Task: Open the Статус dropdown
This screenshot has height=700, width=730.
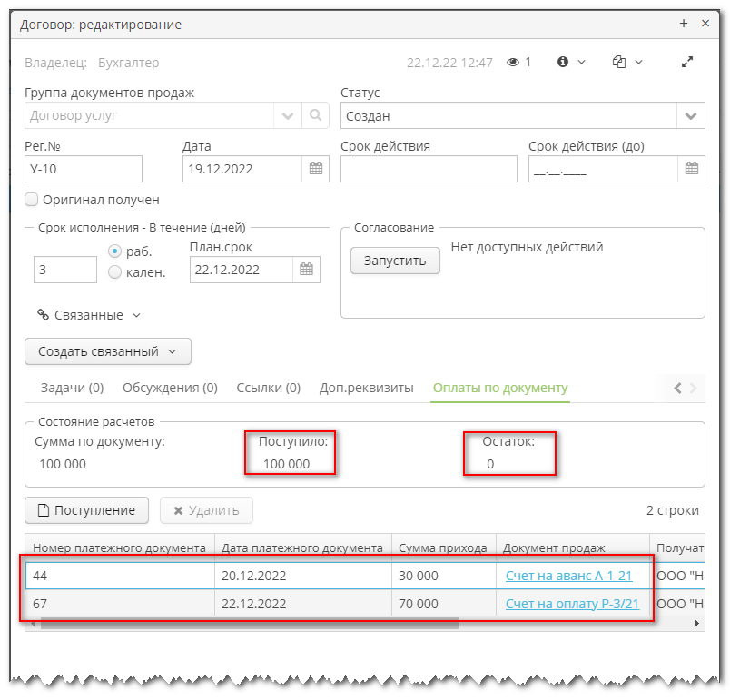Action: [x=690, y=115]
